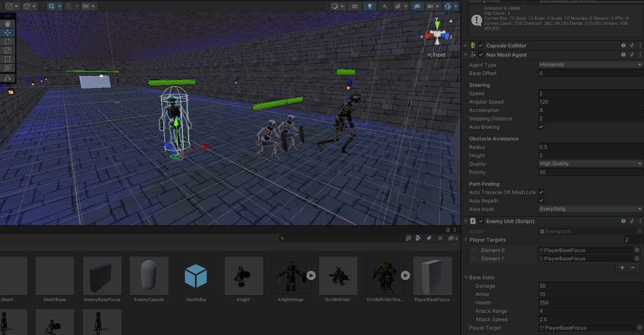Click the scene gizmos globe icon

point(448,6)
